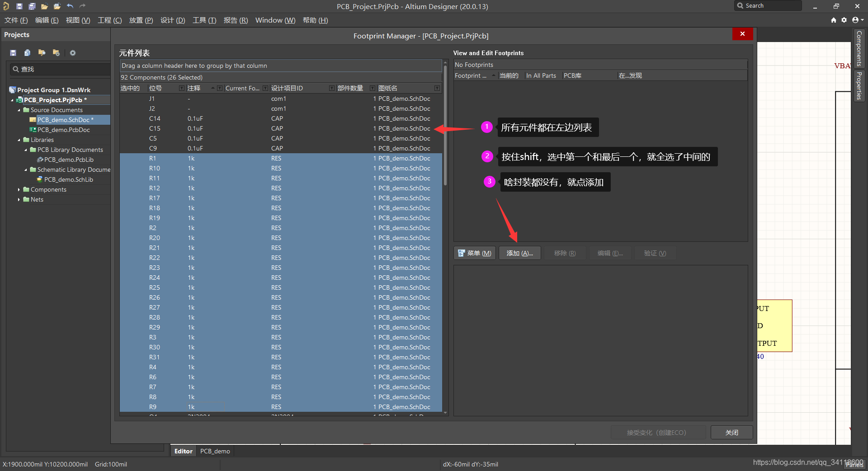868x471 pixels.
Task: Collapse PCB Library Documents folder
Action: (26, 150)
